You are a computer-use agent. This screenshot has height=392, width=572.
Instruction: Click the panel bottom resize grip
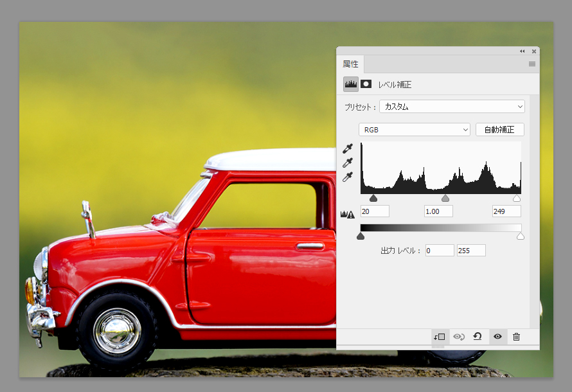pos(438,347)
